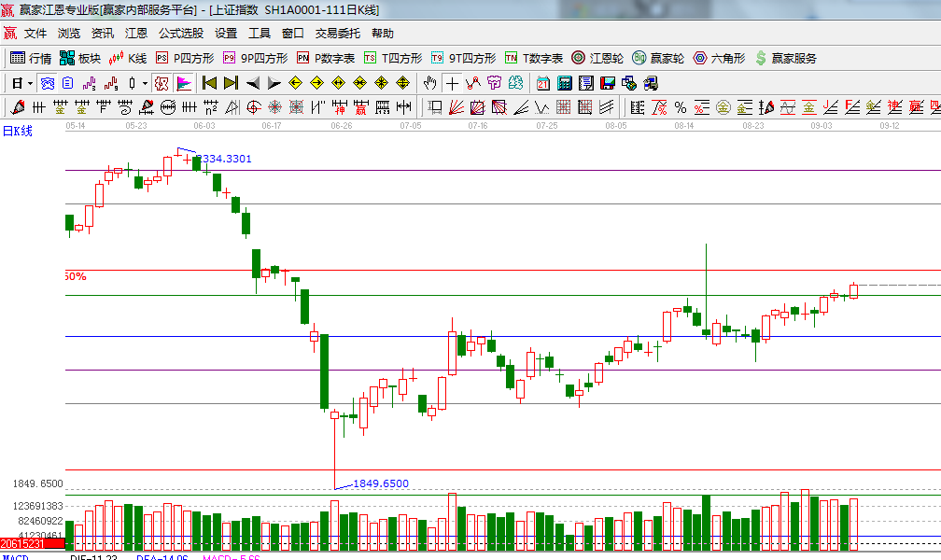Click the percent symbol drawing tool
This screenshot has height=560, width=941.
pyautogui.click(x=680, y=107)
